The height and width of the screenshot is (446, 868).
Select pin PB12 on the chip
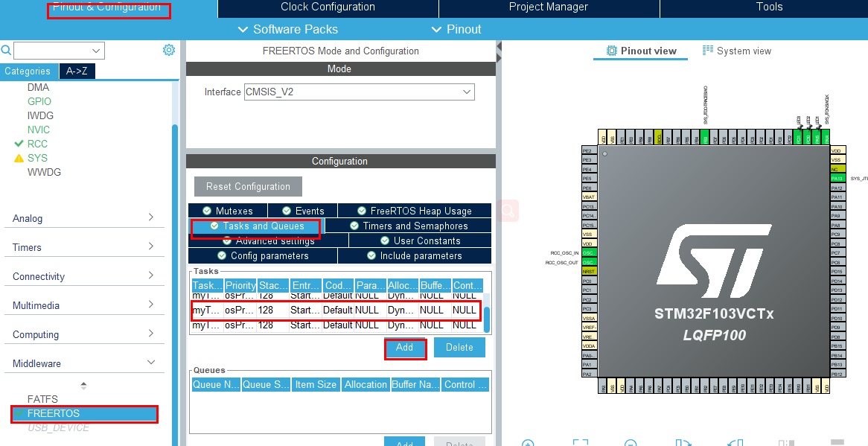837,374
